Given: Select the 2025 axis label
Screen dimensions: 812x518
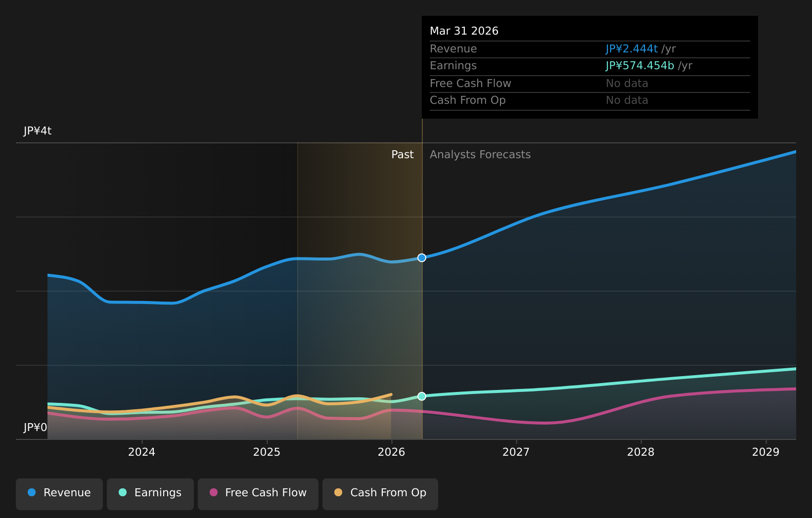Looking at the screenshot, I should coord(267,452).
